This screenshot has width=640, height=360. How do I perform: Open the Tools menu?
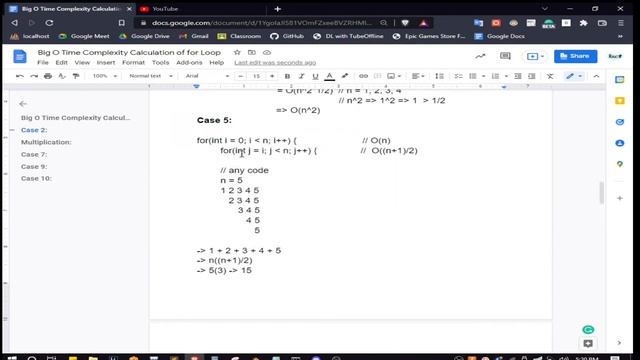pos(160,62)
